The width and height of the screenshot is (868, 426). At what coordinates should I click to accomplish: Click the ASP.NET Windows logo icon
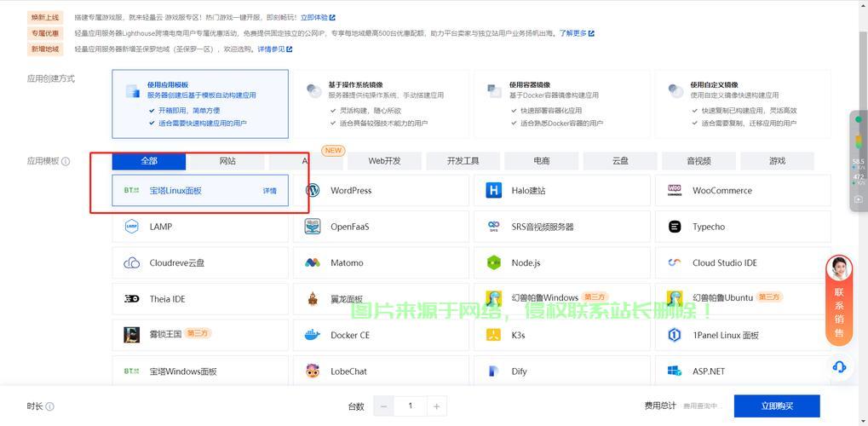point(675,371)
